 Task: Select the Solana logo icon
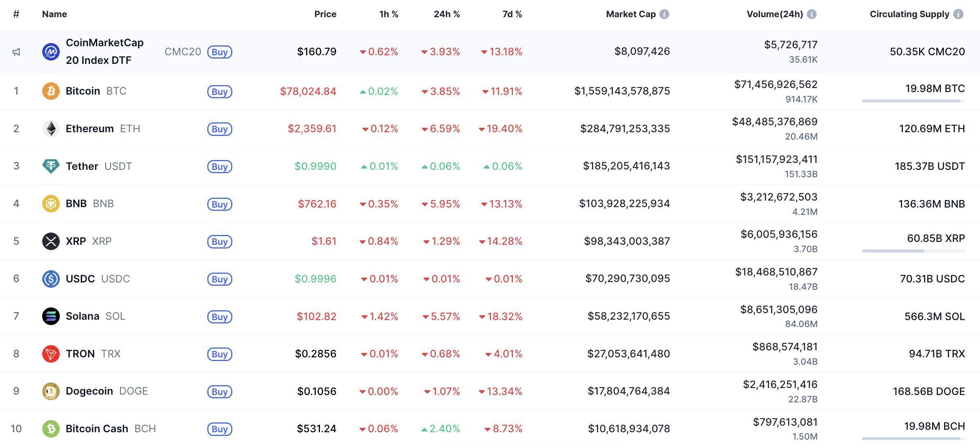click(50, 316)
